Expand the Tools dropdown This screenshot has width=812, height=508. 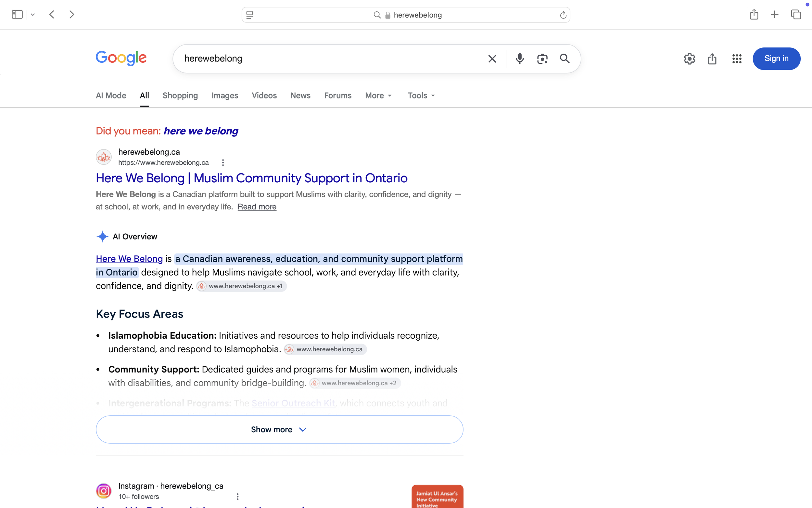point(421,96)
